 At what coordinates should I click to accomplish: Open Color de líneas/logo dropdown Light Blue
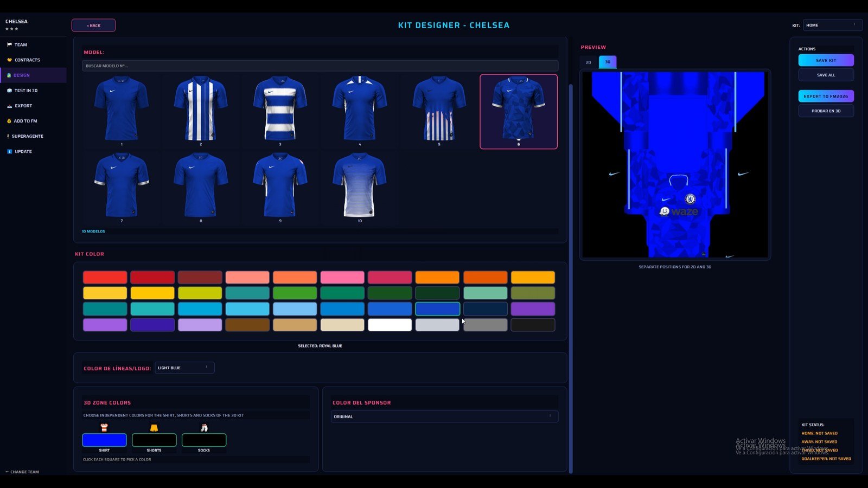[184, 368]
